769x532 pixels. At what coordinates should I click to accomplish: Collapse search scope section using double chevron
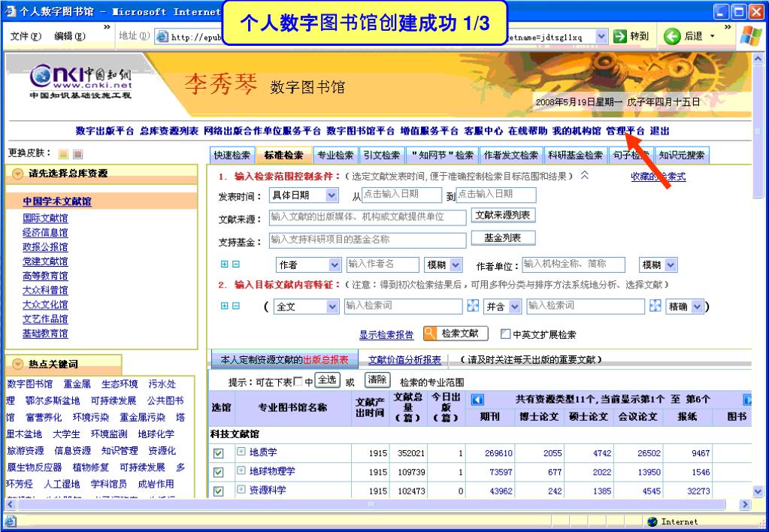click(x=585, y=175)
